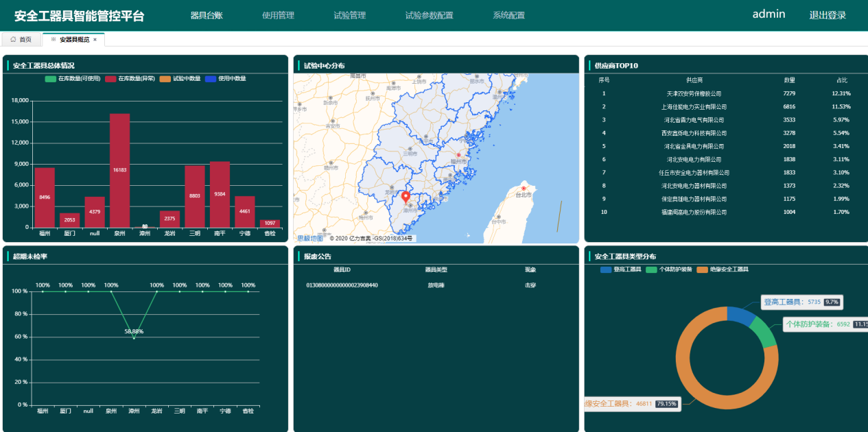Click the 安器具概览 tab icon
Screen dimensions: 868x432
pos(54,40)
